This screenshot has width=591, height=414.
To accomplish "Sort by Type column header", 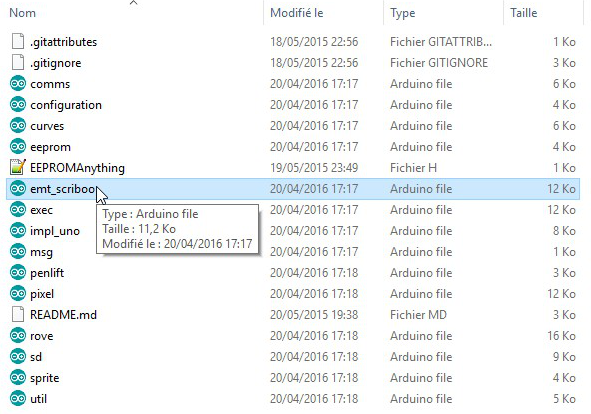I will click(403, 13).
